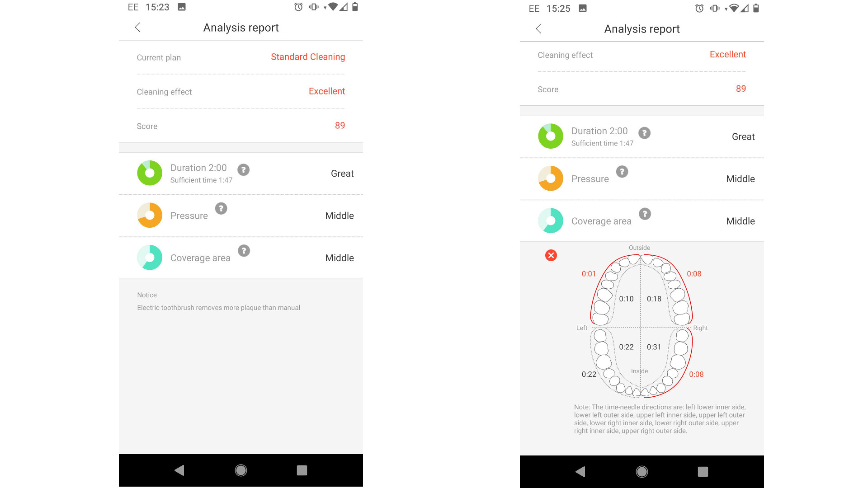Click the coverage area circle icon

149,258
